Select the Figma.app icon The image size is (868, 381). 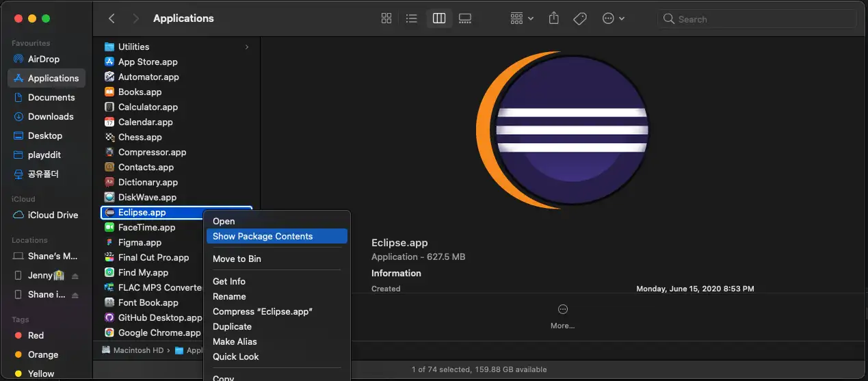pyautogui.click(x=109, y=242)
